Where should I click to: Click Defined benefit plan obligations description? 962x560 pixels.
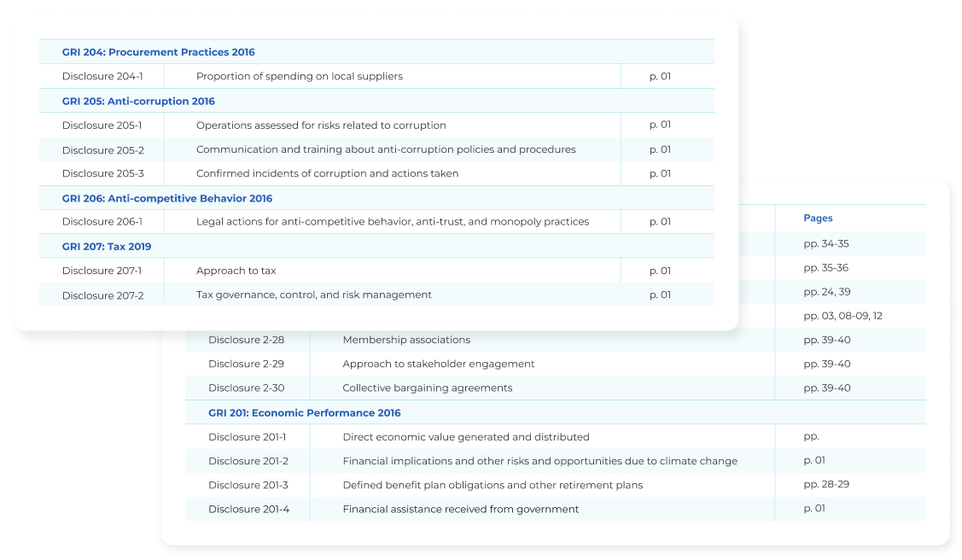point(493,485)
